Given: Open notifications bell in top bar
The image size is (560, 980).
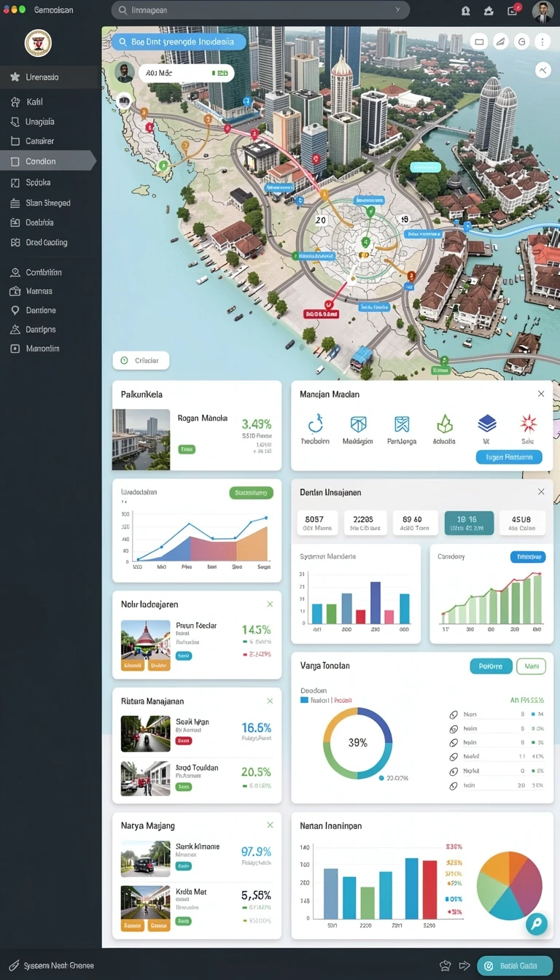Looking at the screenshot, I should coord(466,10).
